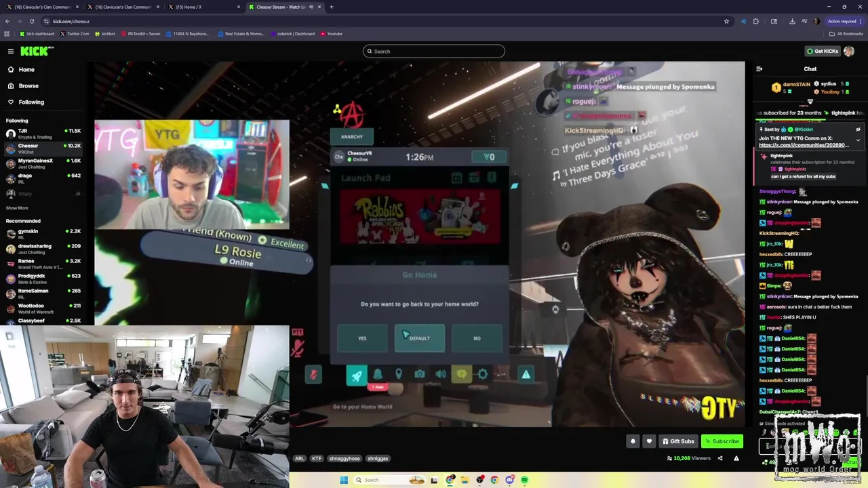Expand Show More under Following
Image resolution: width=868 pixels, height=488 pixels.
[x=18, y=208]
